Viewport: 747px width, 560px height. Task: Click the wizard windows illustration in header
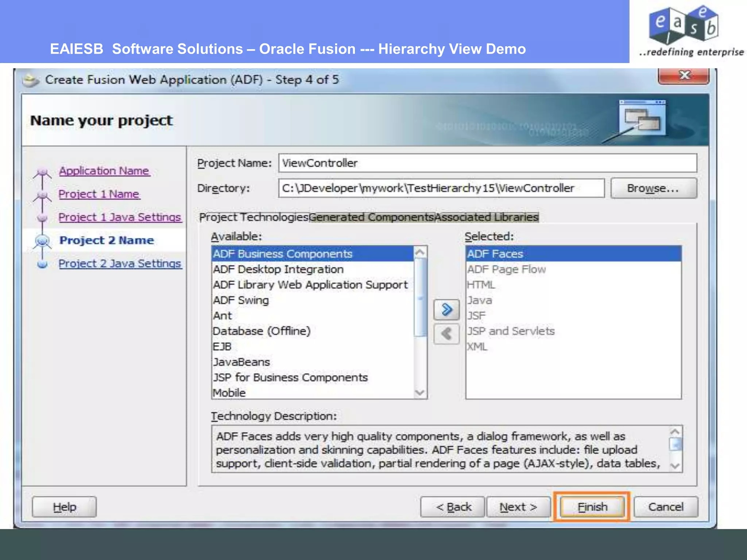(x=642, y=118)
